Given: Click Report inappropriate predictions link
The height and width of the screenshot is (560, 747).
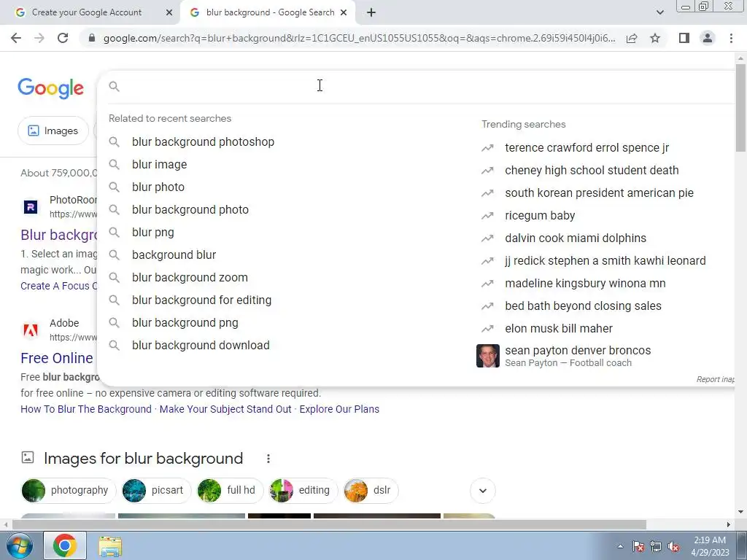Looking at the screenshot, I should [715, 379].
